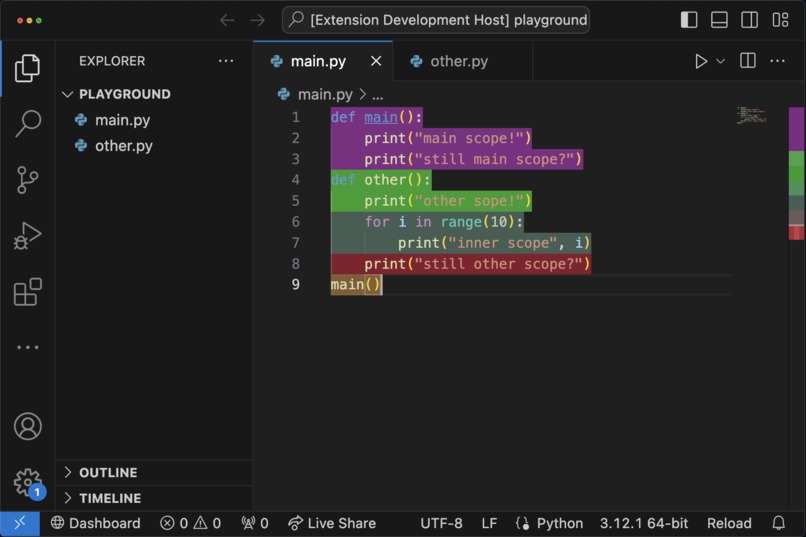The height and width of the screenshot is (537, 806).
Task: Click line number 1 in gutter
Action: point(296,117)
